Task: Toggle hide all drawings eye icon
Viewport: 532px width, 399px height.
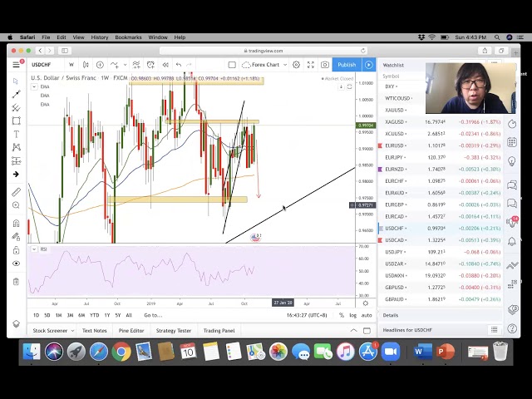Action: (x=16, y=264)
